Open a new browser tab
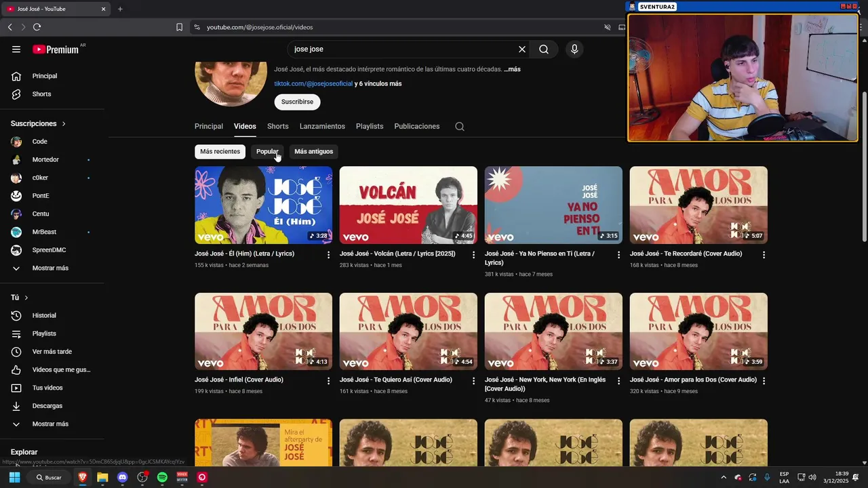The image size is (868, 488). coord(120,9)
